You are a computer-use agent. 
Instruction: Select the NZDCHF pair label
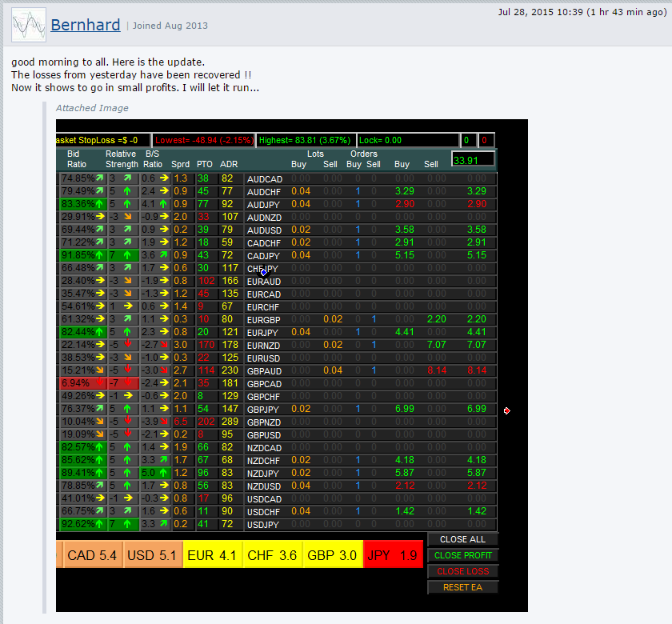click(263, 461)
